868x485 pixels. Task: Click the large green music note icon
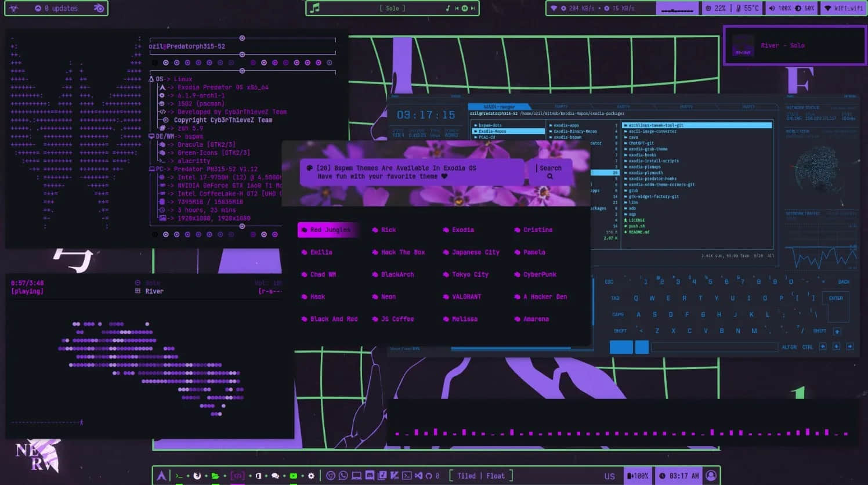[x=314, y=8]
